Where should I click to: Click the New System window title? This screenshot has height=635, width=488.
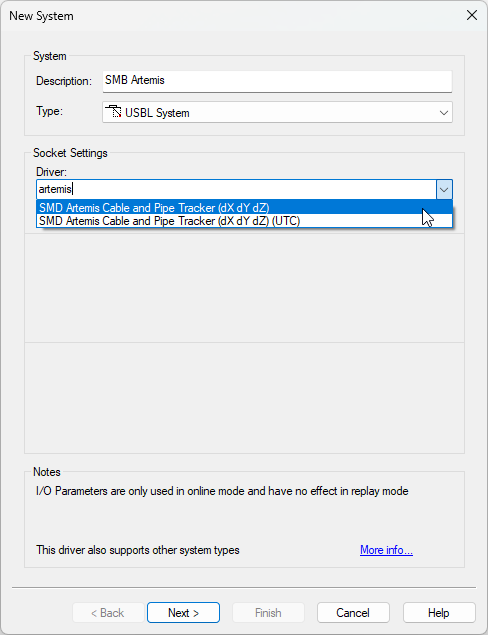coord(41,16)
